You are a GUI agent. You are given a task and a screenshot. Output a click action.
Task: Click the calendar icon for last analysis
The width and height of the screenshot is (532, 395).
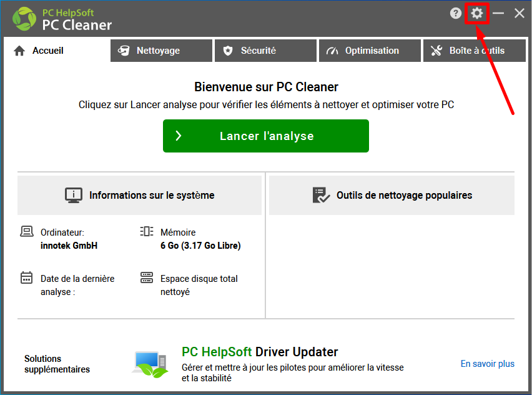click(26, 277)
